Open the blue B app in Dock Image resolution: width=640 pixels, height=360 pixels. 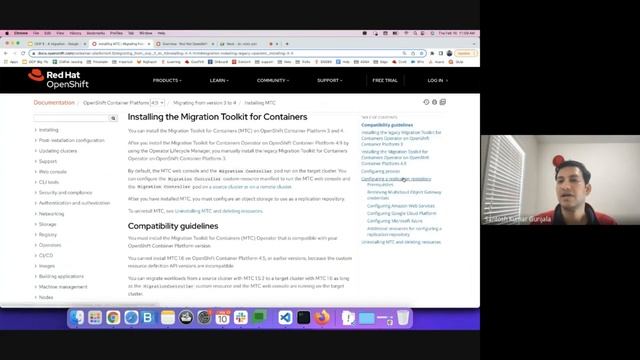[148, 318]
